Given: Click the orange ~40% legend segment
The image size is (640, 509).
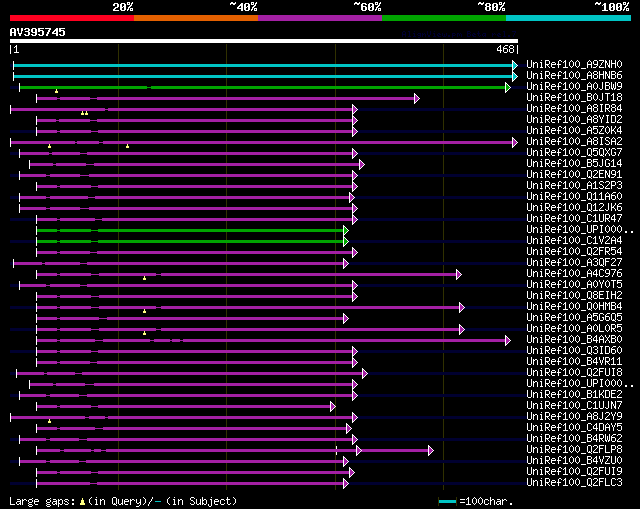Looking at the screenshot, I should coord(196,18).
